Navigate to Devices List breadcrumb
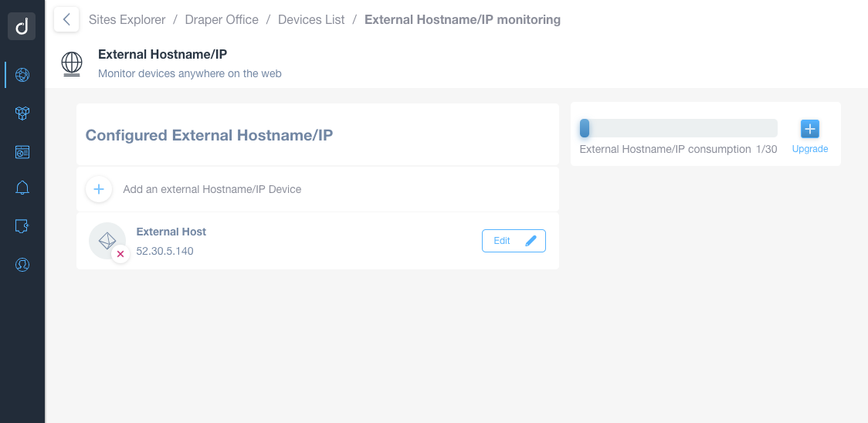Screen dimensions: 868x423 click(x=311, y=20)
